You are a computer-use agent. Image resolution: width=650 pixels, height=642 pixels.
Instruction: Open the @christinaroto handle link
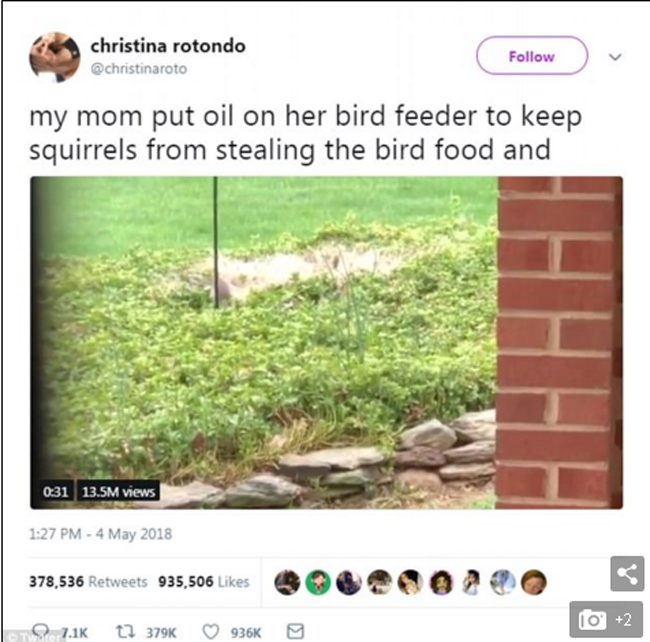(139, 68)
